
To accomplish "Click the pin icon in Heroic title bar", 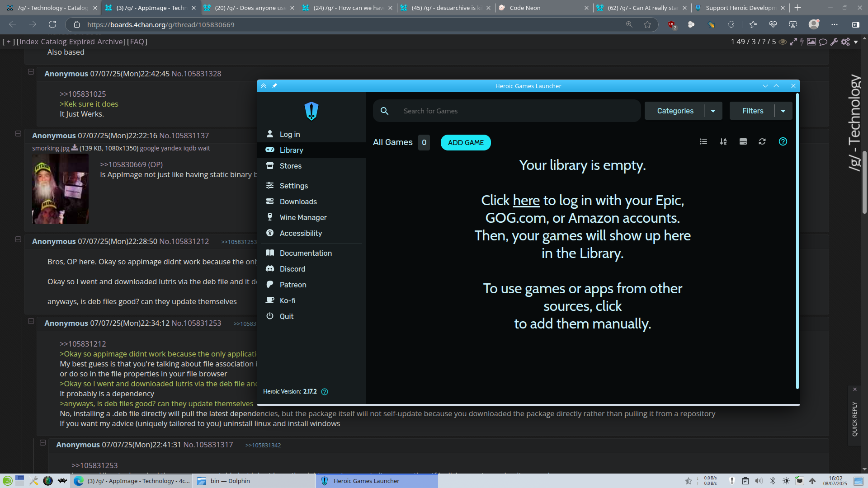I will click(x=274, y=86).
